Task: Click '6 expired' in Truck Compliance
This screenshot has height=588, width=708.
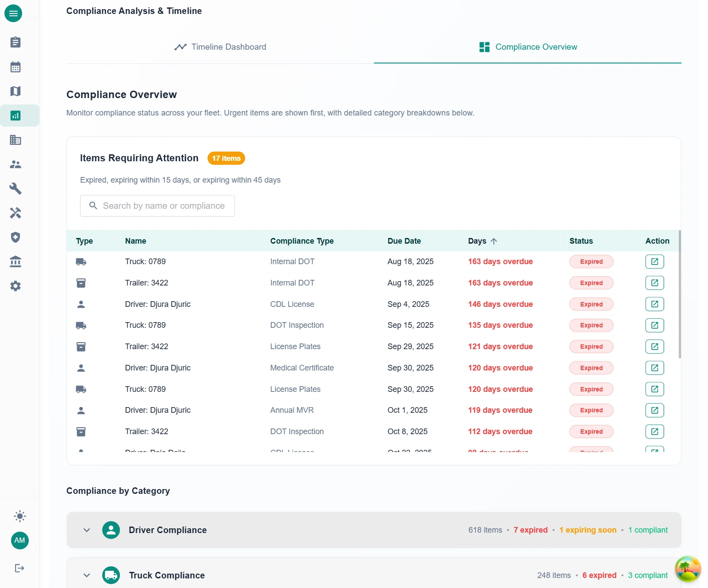Action: [599, 575]
